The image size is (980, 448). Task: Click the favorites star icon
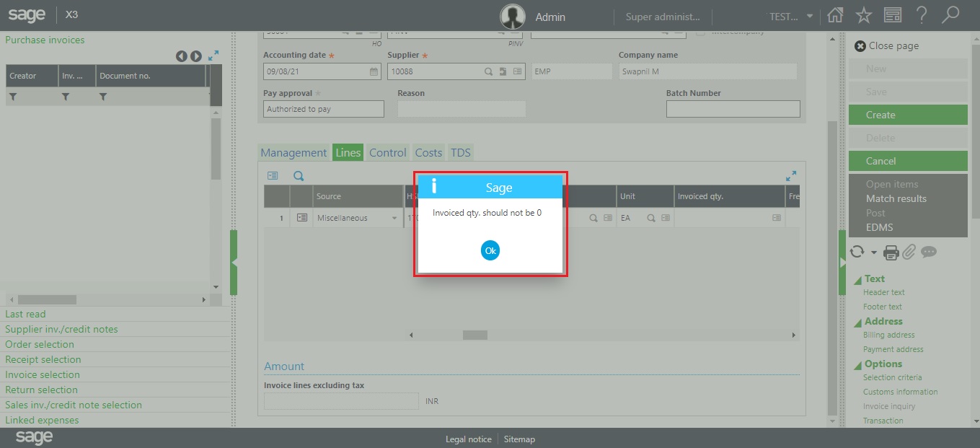(864, 14)
